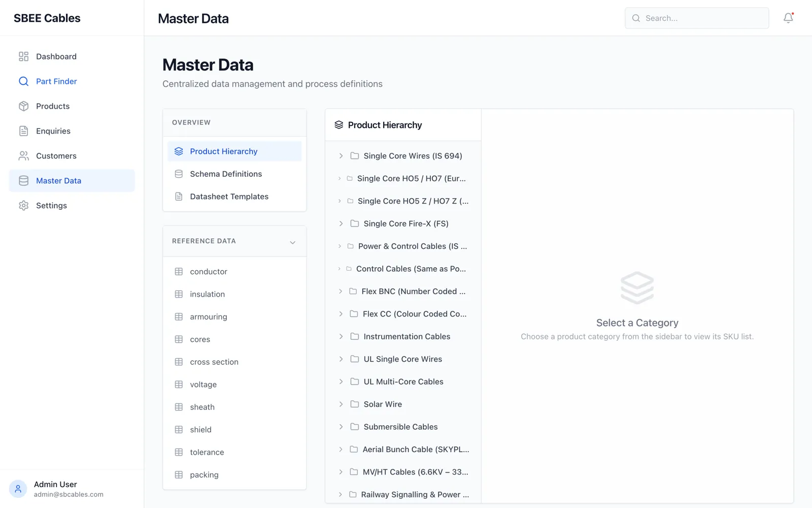
Task: Click the armouring table icon
Action: coord(179,317)
